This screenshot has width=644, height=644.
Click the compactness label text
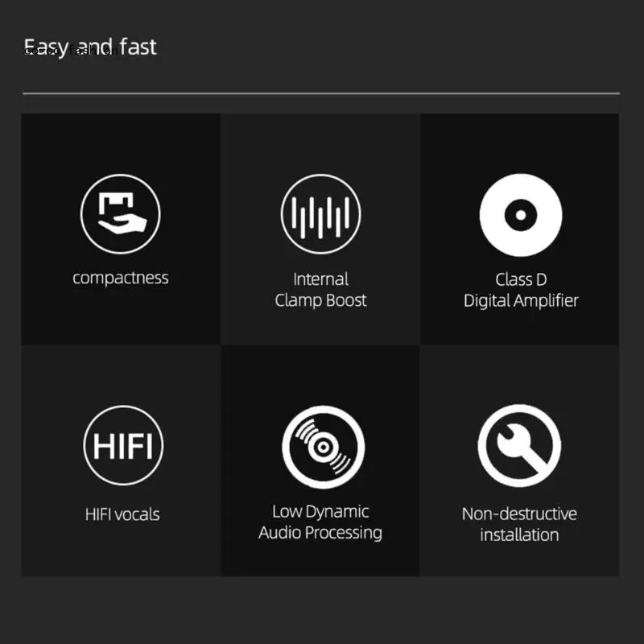click(120, 278)
